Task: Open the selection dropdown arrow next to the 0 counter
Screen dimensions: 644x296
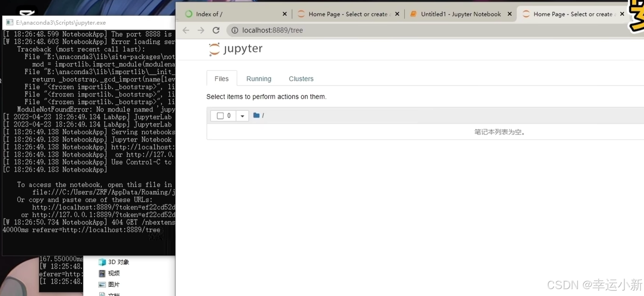Action: (x=242, y=116)
